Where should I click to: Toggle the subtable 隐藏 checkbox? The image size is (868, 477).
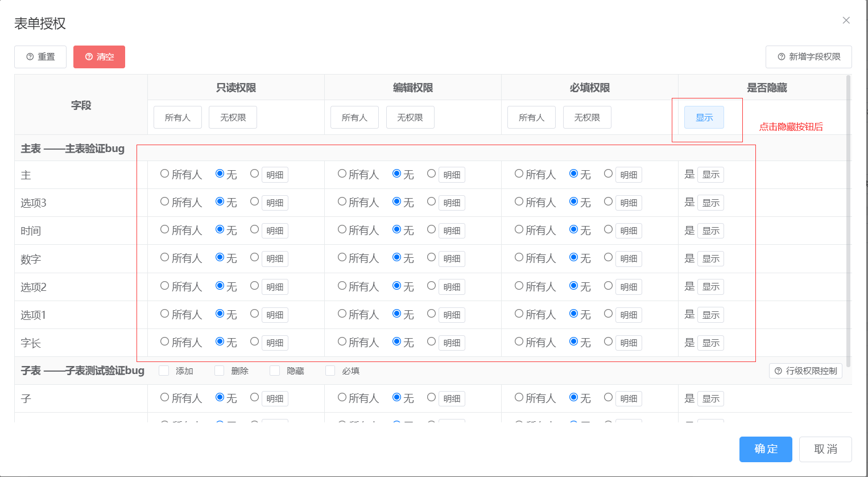[275, 371]
